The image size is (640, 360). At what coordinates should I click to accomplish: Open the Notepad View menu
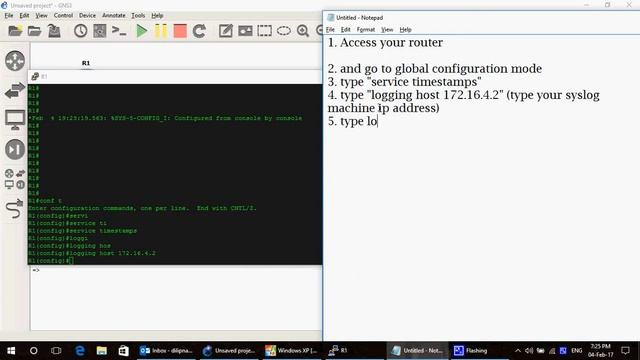point(387,29)
